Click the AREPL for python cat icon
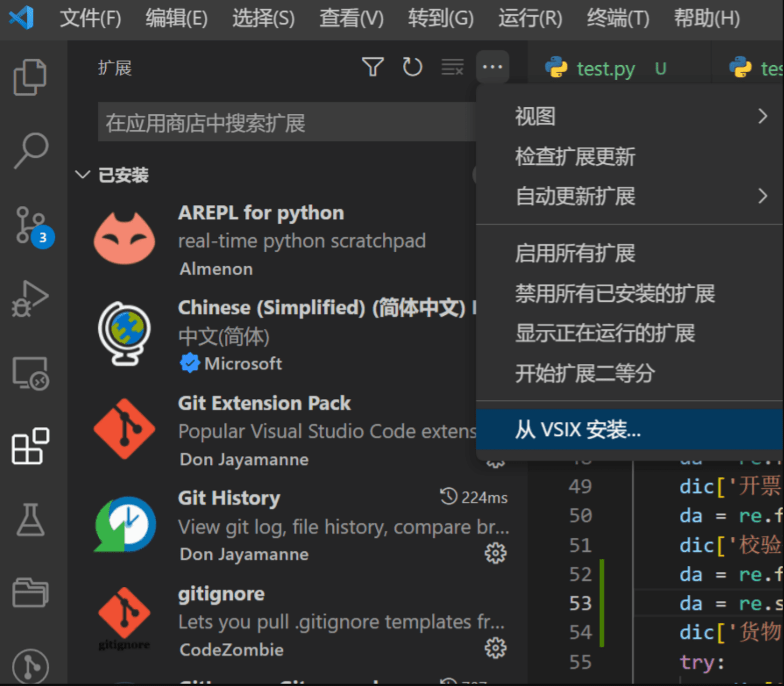The image size is (784, 686). 124,239
